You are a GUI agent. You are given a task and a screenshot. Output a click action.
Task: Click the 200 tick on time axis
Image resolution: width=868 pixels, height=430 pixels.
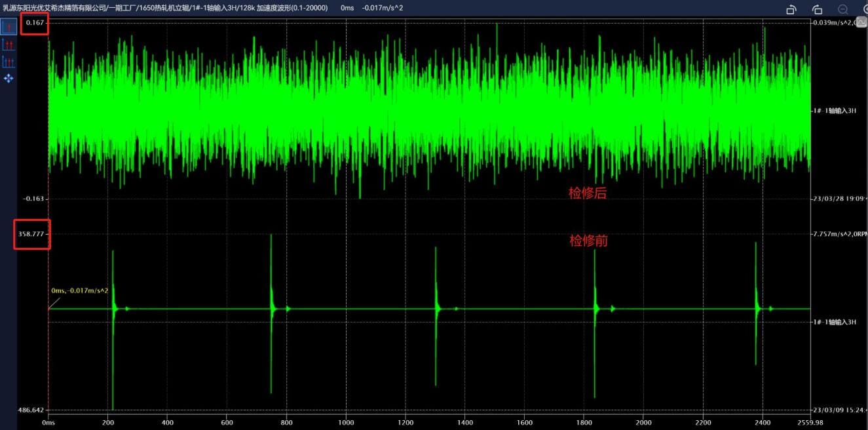(108, 423)
